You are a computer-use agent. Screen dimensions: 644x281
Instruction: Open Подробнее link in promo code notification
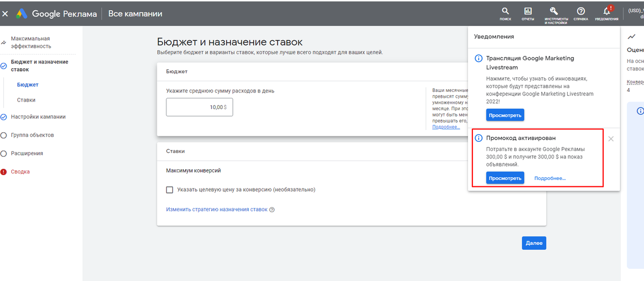[x=550, y=178]
